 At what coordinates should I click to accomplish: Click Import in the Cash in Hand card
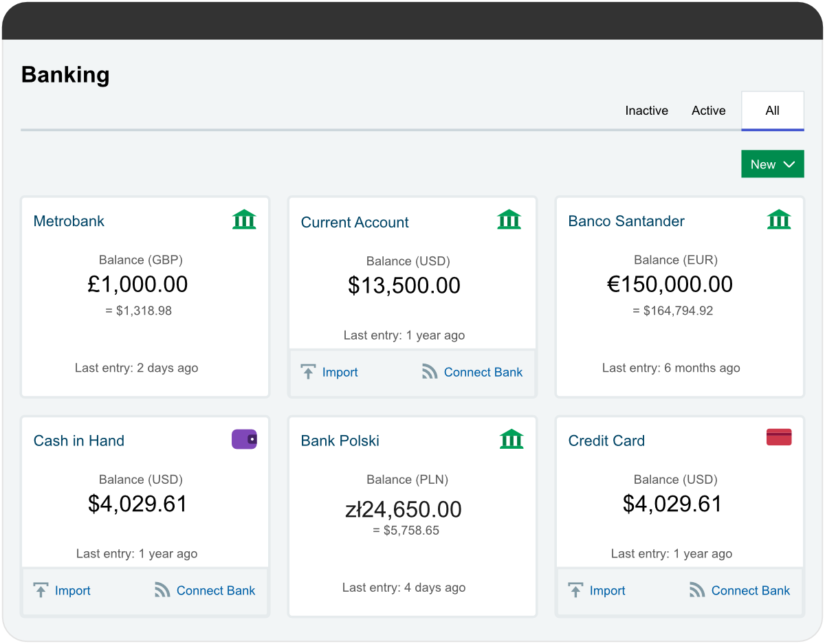pyautogui.click(x=73, y=591)
